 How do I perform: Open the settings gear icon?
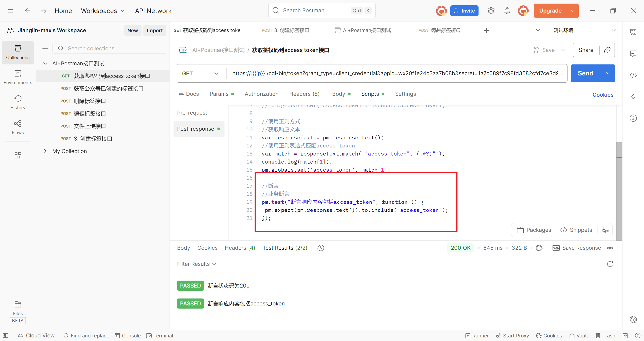click(491, 11)
